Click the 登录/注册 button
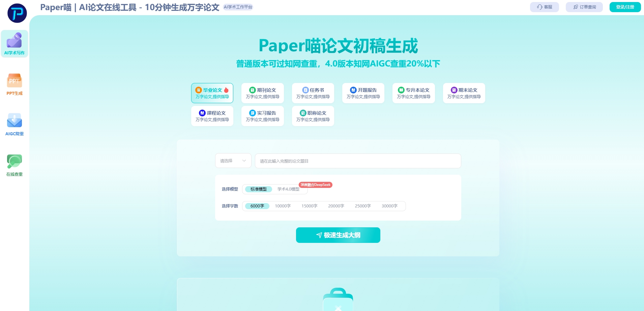 pyautogui.click(x=625, y=7)
